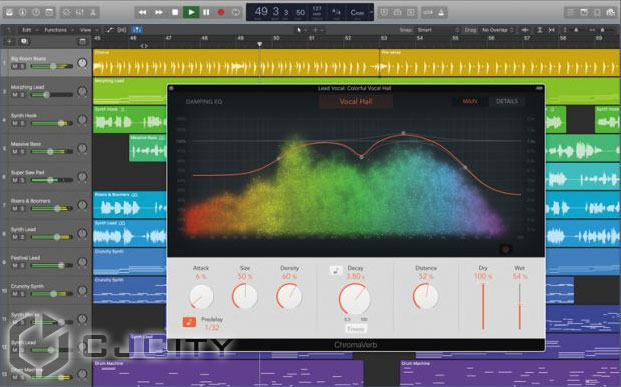Click the Density knob

(x=289, y=297)
